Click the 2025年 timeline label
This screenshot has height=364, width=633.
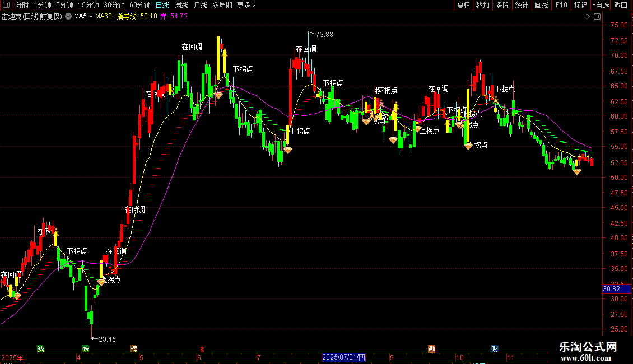(12, 357)
